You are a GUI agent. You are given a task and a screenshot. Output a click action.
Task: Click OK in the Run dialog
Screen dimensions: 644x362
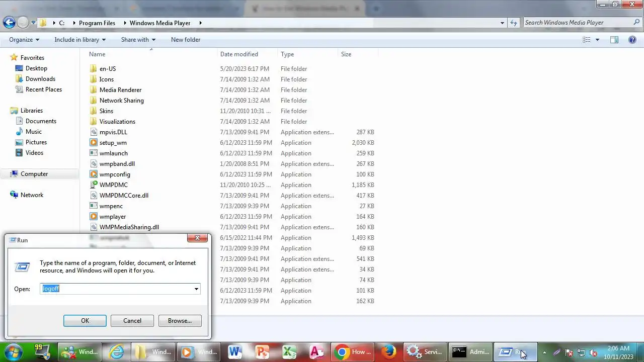click(x=85, y=321)
